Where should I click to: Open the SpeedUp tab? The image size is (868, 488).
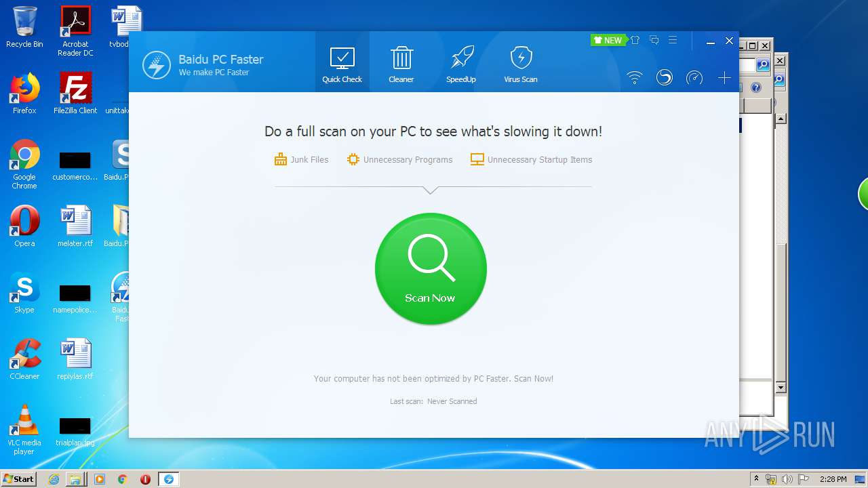point(461,65)
